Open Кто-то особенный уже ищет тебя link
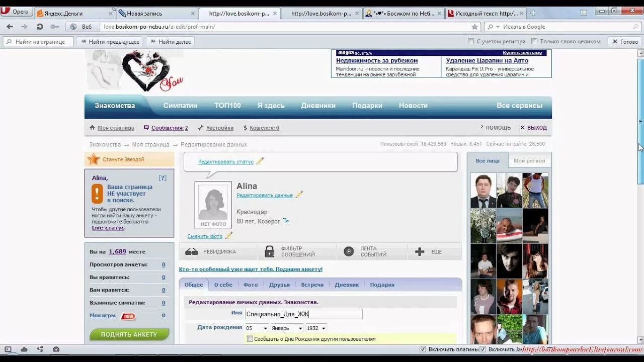Viewport: 644px width, 362px height. click(x=251, y=269)
